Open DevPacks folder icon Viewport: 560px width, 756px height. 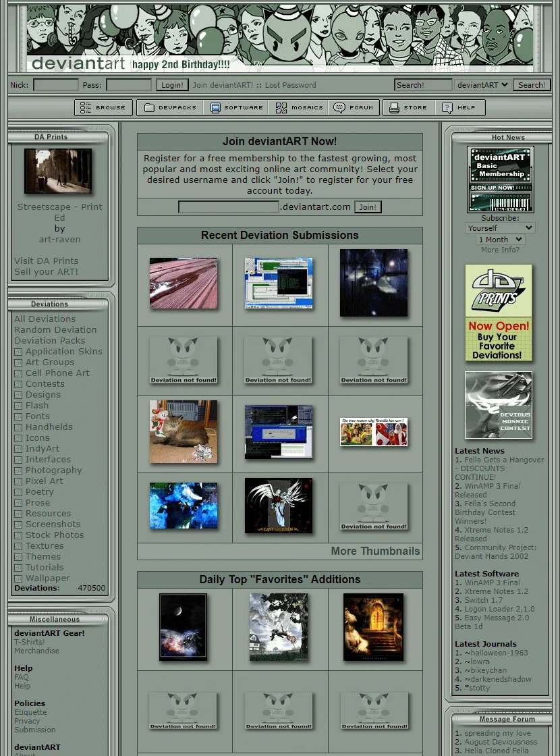149,107
